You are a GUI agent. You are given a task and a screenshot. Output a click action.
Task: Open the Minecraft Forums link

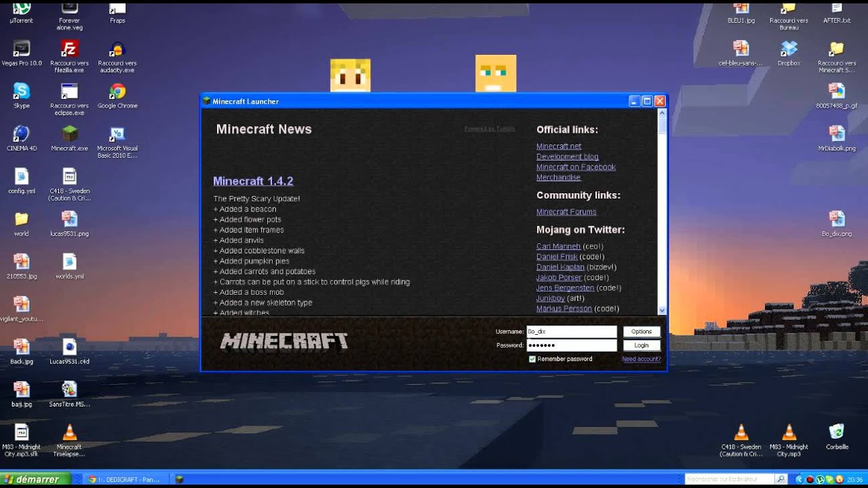point(566,212)
